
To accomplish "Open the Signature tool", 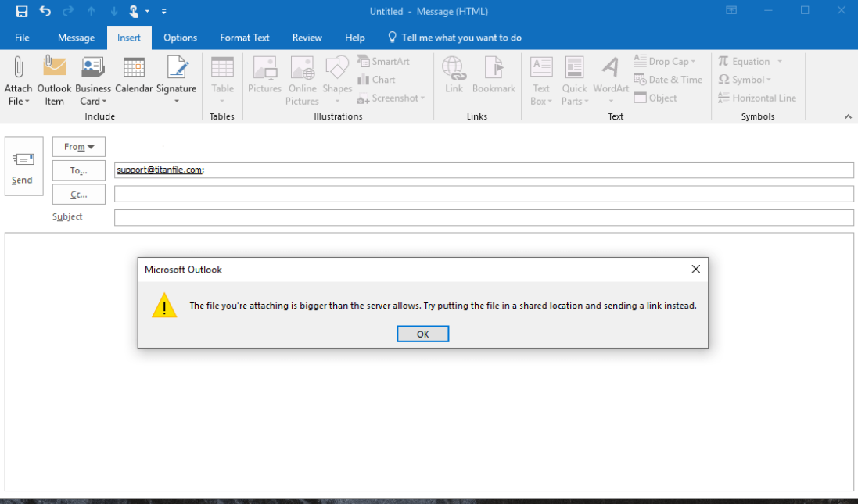I will pos(176,79).
